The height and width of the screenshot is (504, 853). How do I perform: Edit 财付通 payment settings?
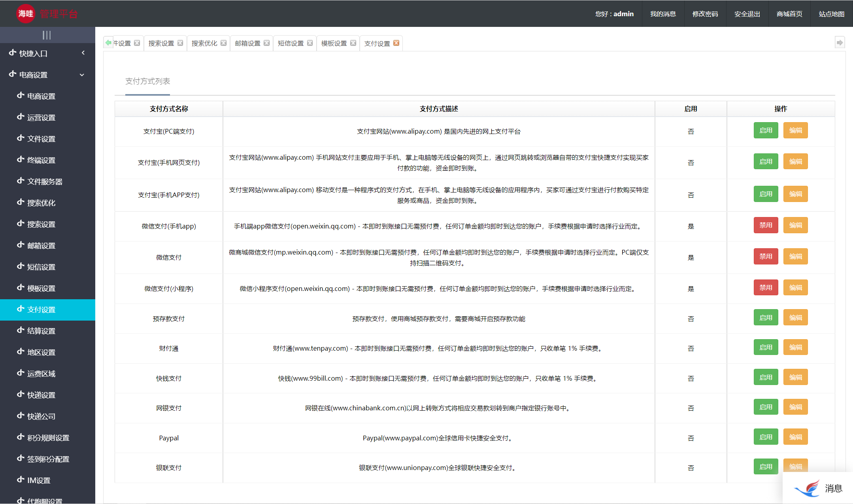(x=795, y=347)
